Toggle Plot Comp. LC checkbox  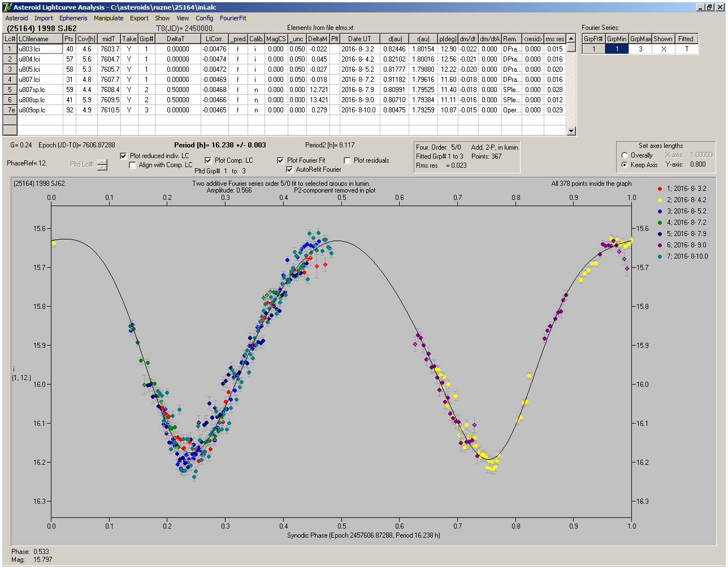coord(208,160)
